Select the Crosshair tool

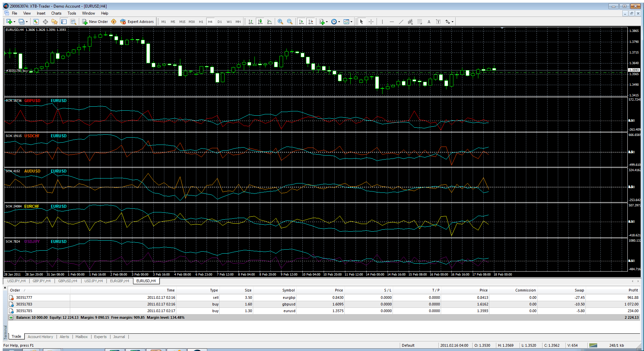[371, 22]
